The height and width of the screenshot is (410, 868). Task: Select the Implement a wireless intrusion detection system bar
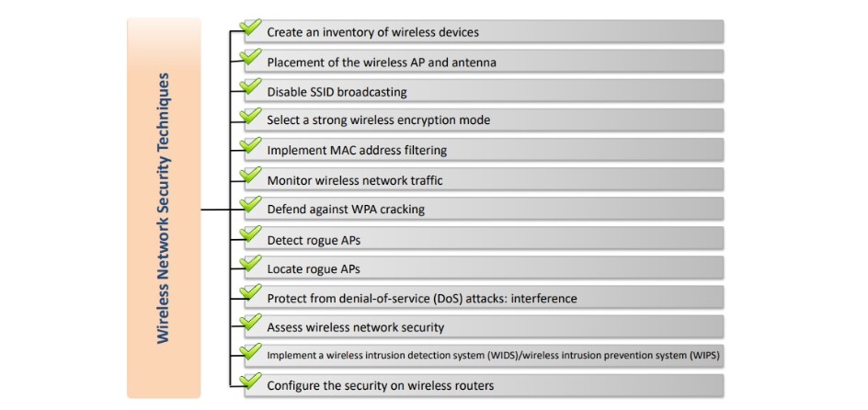tap(484, 357)
